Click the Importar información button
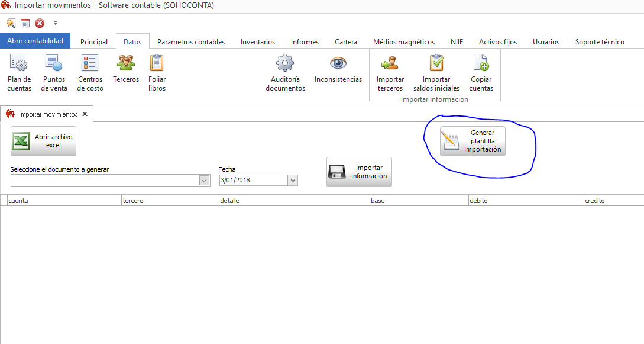 359,172
